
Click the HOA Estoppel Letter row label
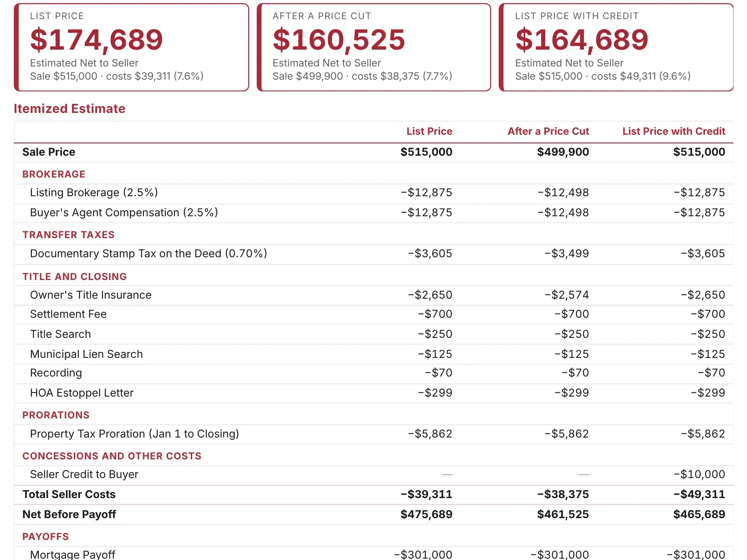(x=82, y=393)
